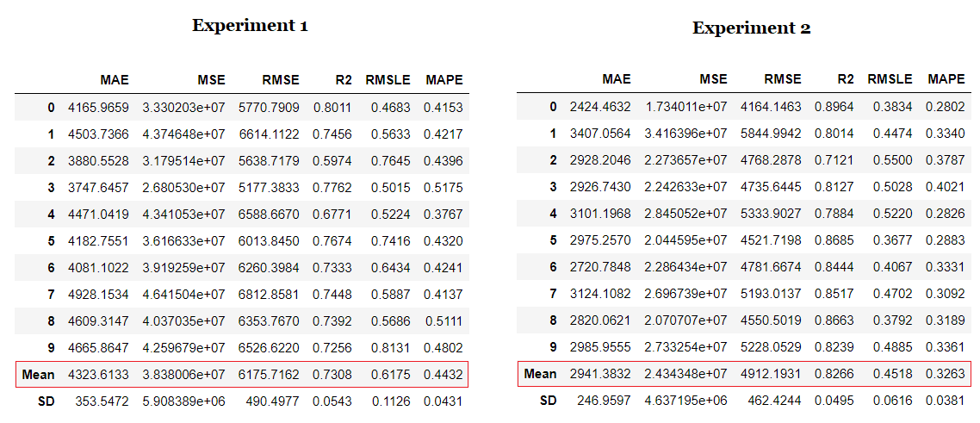Click the SD value 246.9597
980x423 pixels.
point(600,401)
